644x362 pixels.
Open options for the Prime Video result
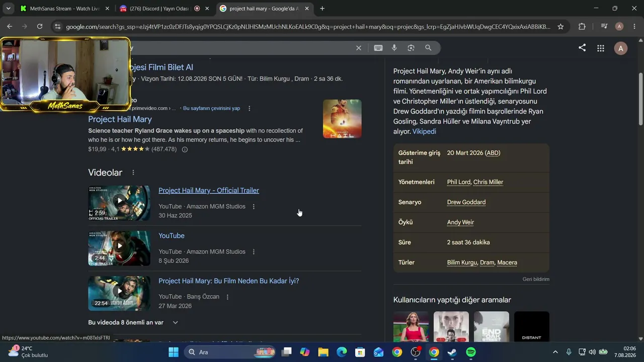249,108
